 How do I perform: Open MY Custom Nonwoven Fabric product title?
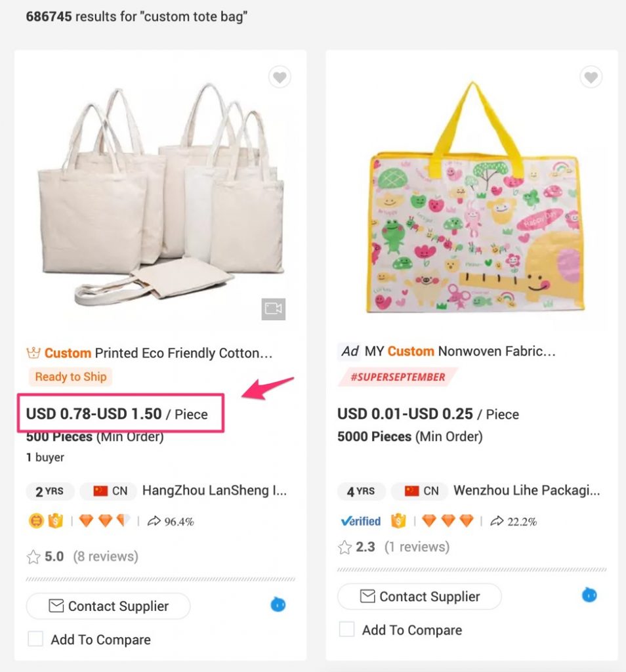pyautogui.click(x=460, y=352)
